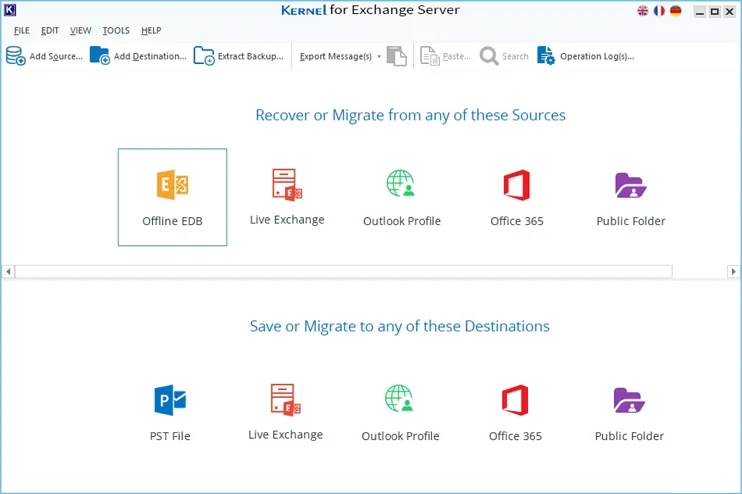
Task: Click the source Live Exchange text label
Action: (x=287, y=220)
